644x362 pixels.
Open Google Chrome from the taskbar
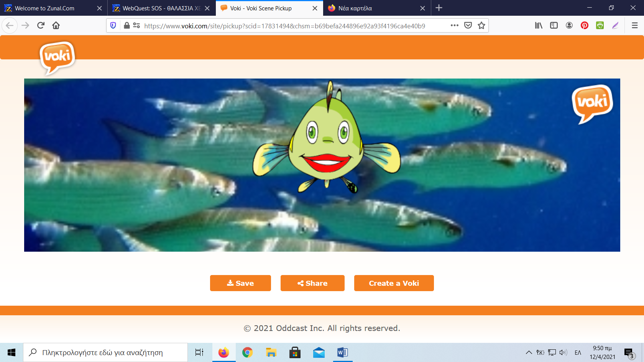click(247, 352)
